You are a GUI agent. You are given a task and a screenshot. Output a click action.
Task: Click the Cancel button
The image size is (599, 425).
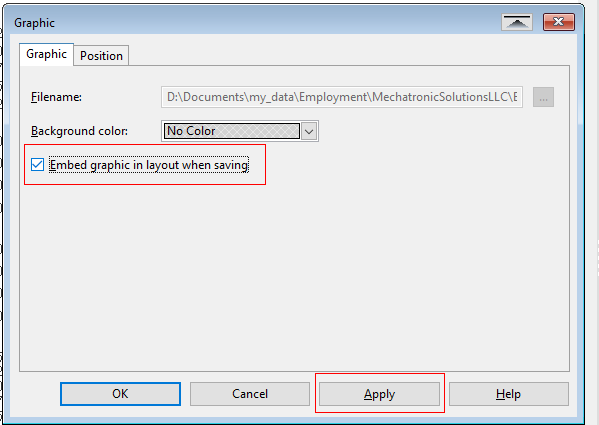(x=250, y=394)
